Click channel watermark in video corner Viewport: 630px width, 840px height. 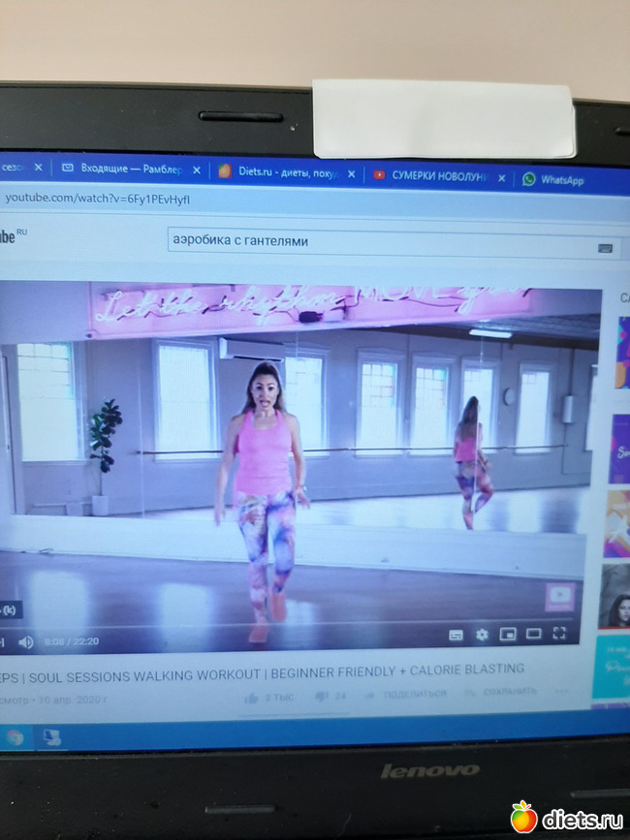tap(559, 596)
